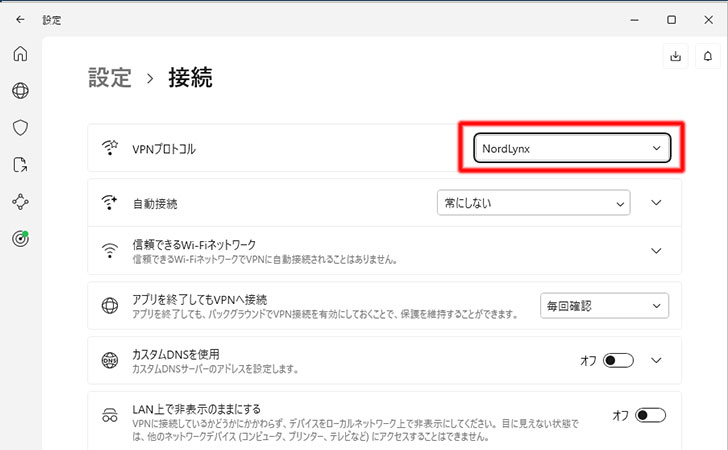Open the file share icon in sidebar
The image size is (728, 450).
(x=20, y=164)
